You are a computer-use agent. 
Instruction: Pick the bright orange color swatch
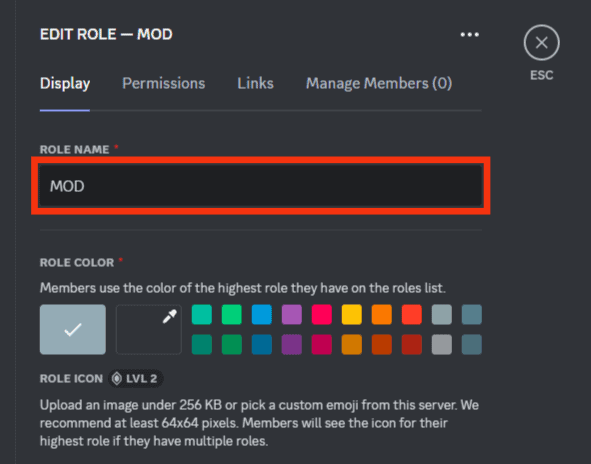(x=381, y=314)
